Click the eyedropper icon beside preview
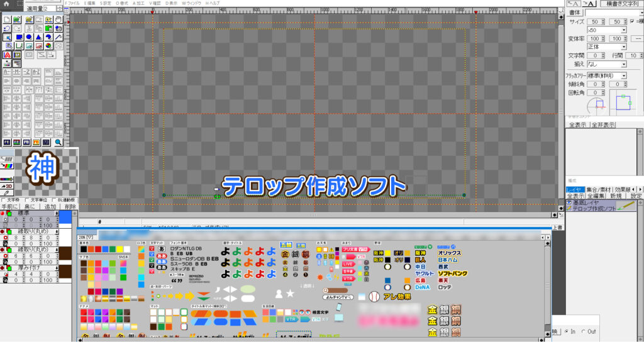 click(6, 192)
